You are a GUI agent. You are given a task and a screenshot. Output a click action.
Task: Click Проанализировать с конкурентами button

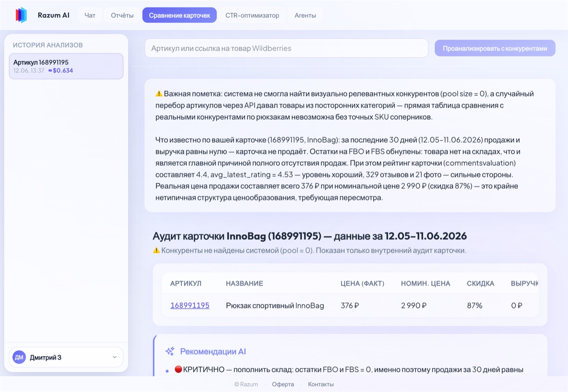pyautogui.click(x=495, y=48)
